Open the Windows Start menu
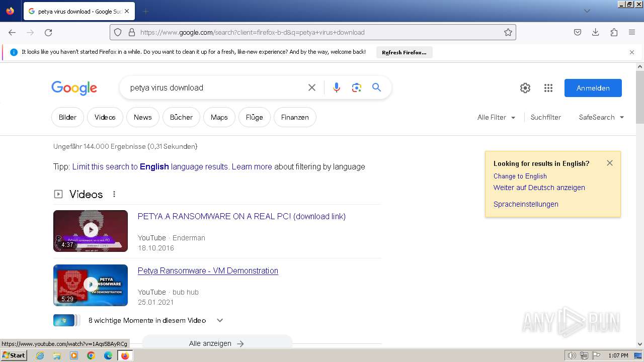The height and width of the screenshot is (362, 644). [14, 355]
